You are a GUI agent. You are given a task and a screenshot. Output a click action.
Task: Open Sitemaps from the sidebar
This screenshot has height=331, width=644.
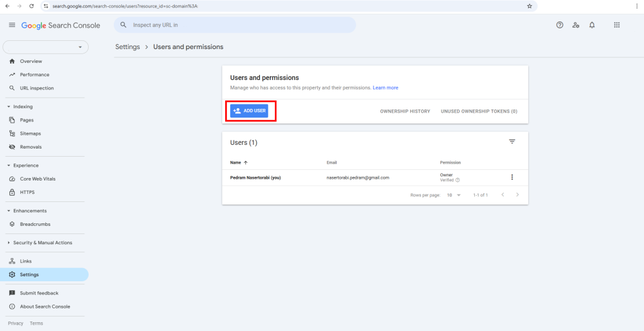[31, 133]
